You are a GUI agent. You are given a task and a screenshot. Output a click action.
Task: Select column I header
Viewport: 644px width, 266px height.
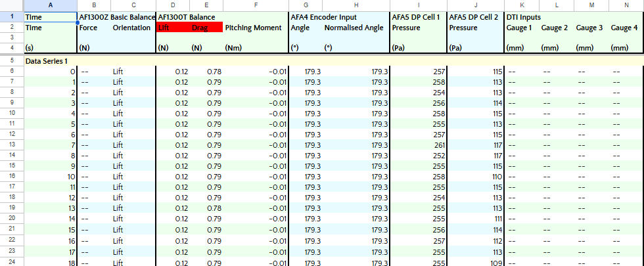[x=419, y=5]
